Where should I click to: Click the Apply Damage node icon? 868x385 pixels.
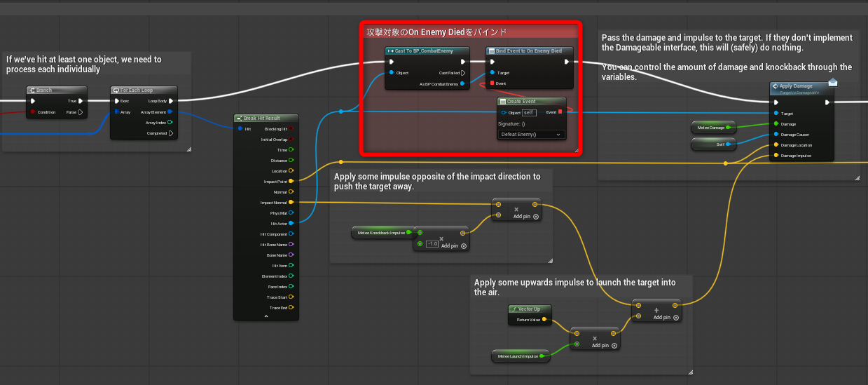pos(775,86)
